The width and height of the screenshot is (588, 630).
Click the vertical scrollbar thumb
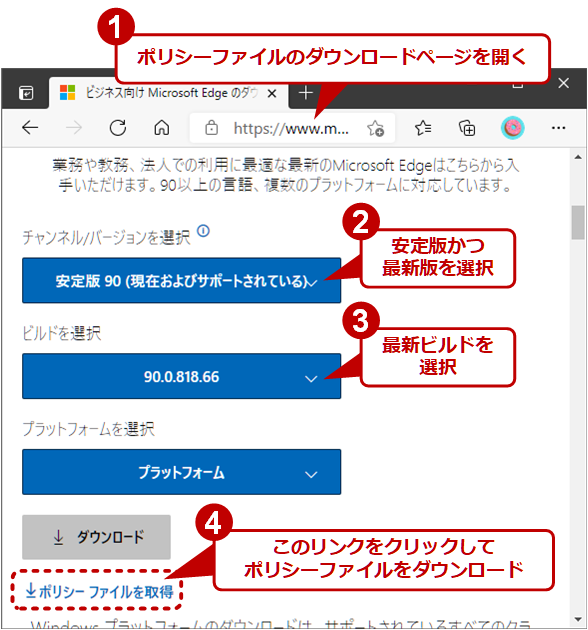(x=578, y=222)
